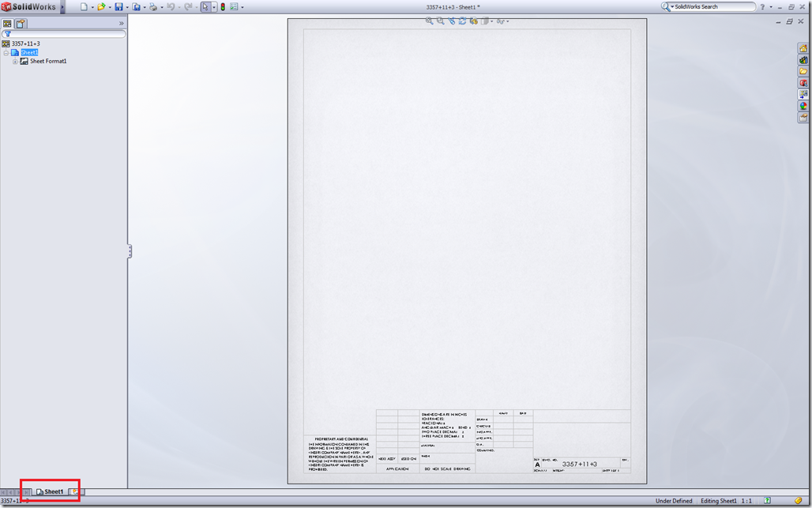Restore the inner drawing window
This screenshot has width=812, height=508.
point(789,21)
